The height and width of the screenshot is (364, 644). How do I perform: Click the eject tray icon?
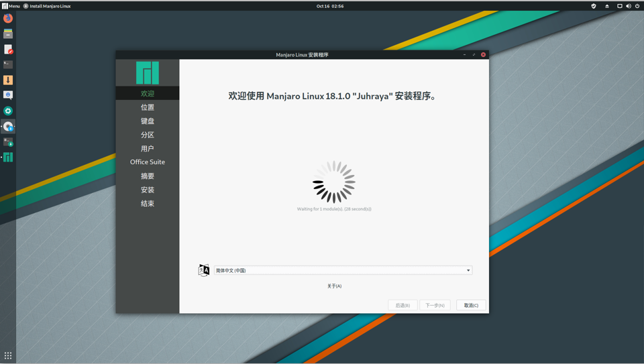606,6
